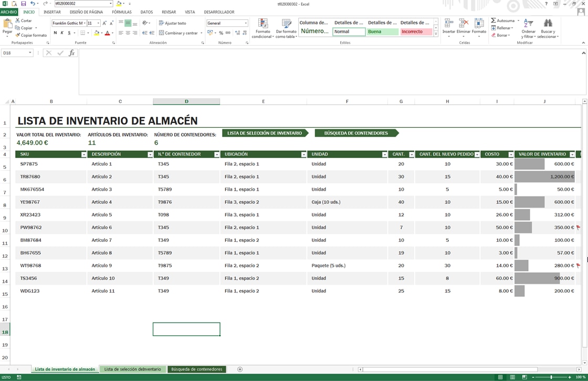
Task: Click the Formato condicional icon
Action: click(x=262, y=24)
